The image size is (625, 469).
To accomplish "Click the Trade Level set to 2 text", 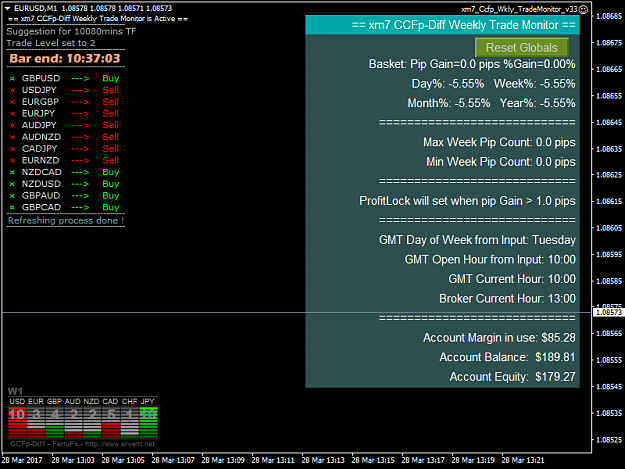I will coord(51,43).
